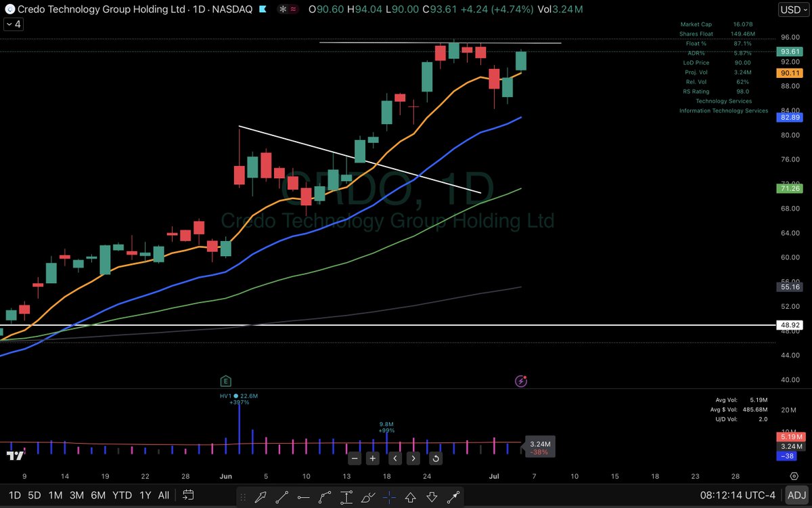
Task: Open the go-to-date calendar icon
Action: tap(189, 495)
